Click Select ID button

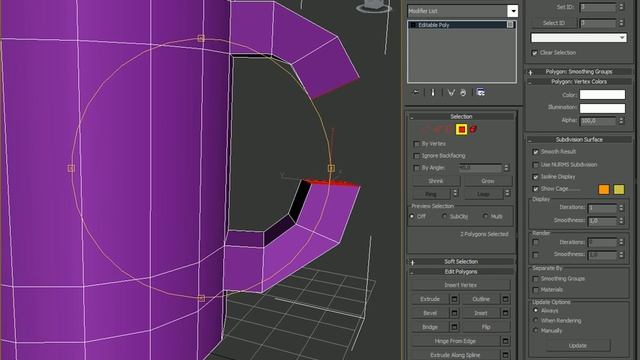[554, 23]
